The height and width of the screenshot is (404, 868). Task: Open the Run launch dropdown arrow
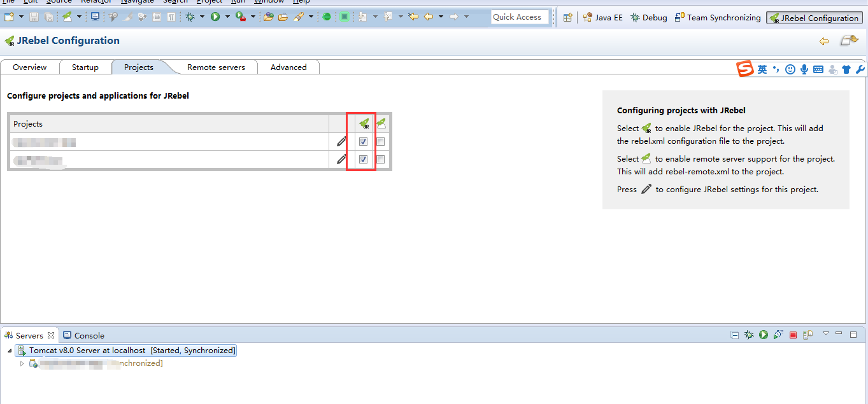tap(227, 17)
